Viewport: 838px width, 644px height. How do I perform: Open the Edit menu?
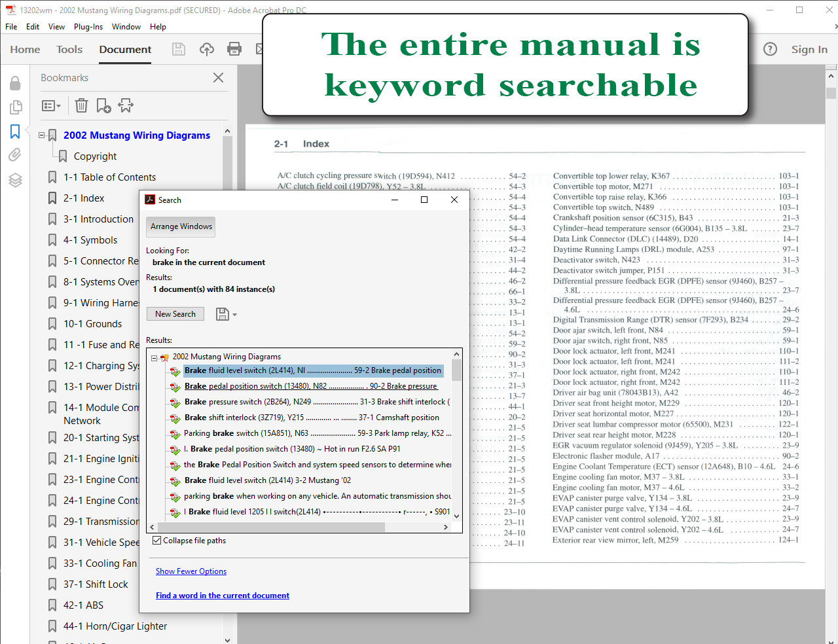coord(33,27)
